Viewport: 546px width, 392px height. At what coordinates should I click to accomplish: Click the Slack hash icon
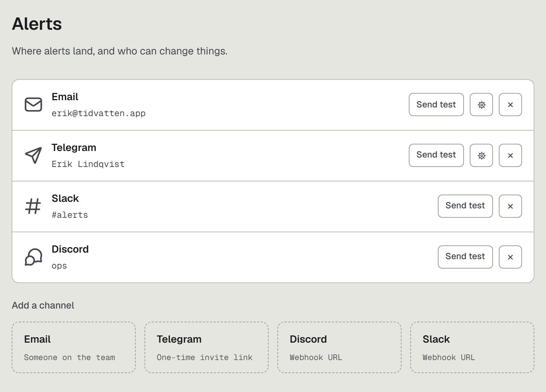click(33, 206)
